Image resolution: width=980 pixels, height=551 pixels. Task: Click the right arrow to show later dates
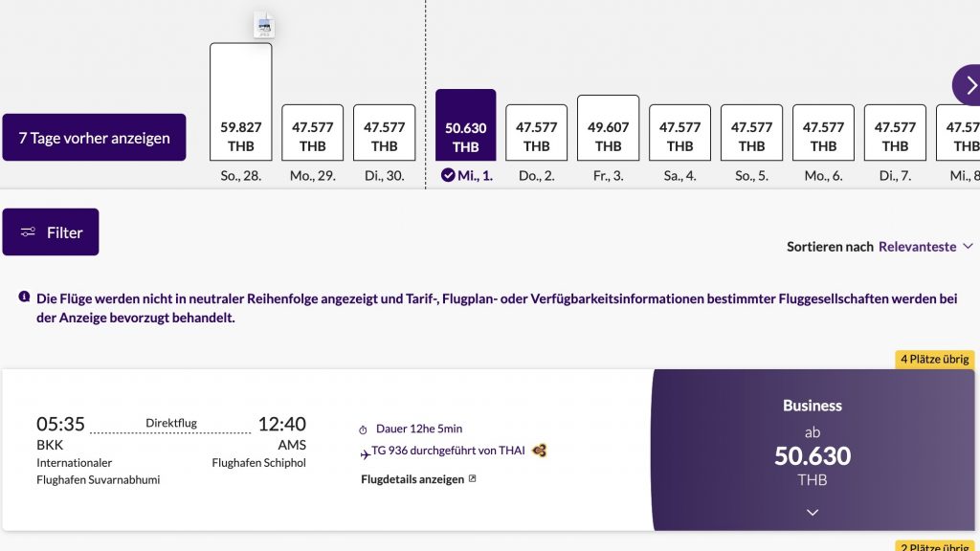coord(970,85)
